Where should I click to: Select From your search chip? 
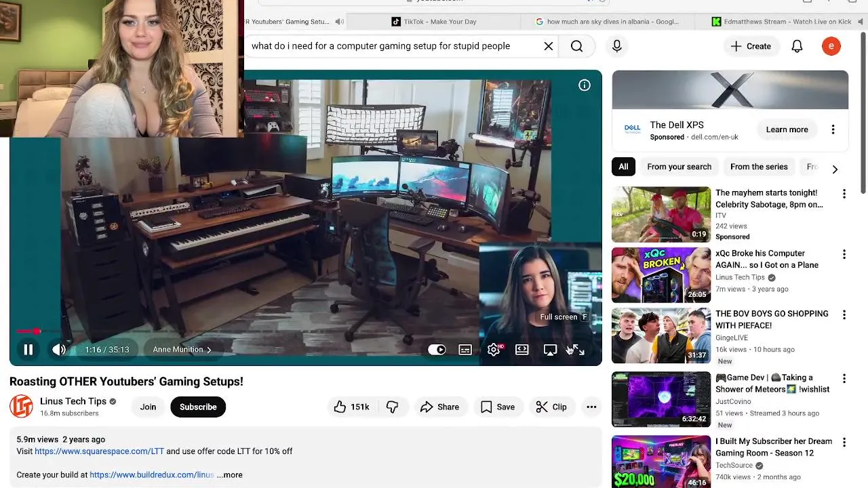tap(679, 167)
